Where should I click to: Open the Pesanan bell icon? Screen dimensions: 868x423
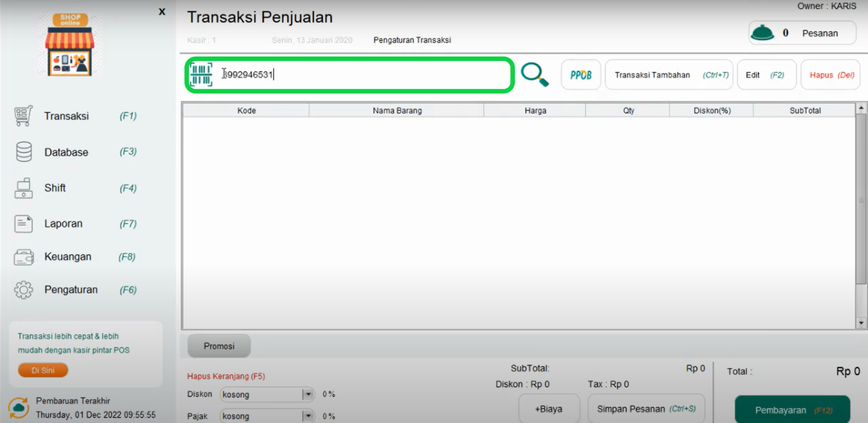[x=762, y=32]
